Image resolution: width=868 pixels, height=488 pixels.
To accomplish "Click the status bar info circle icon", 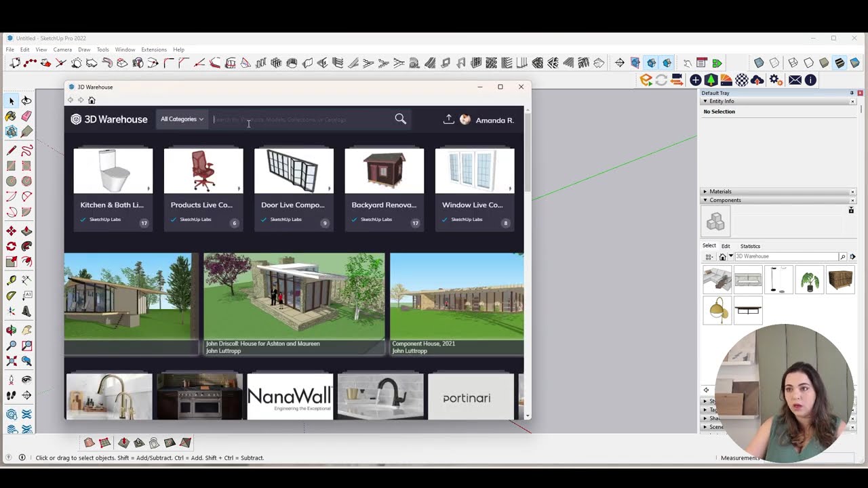I will point(22,457).
